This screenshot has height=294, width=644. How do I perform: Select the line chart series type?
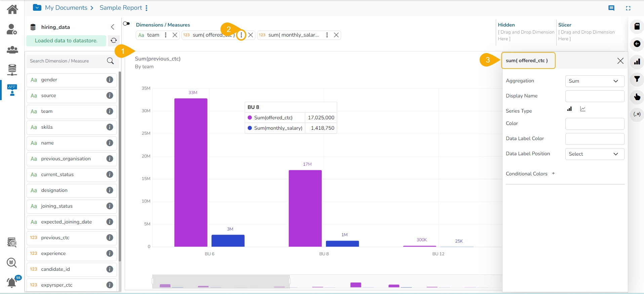click(x=583, y=109)
